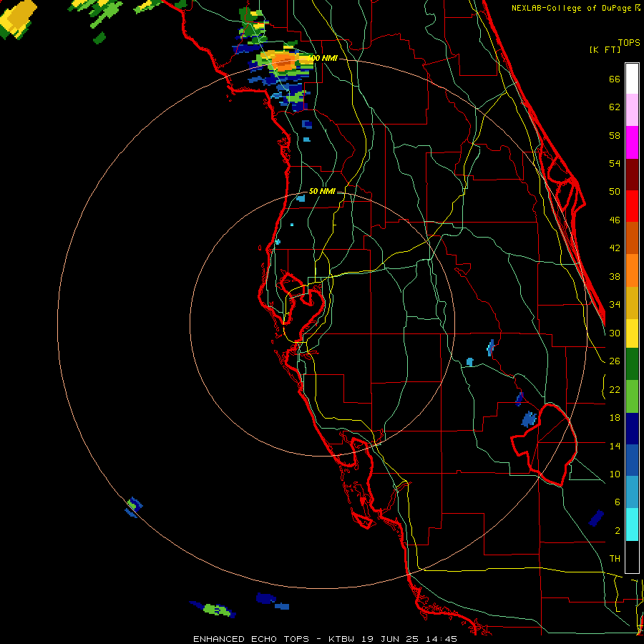
Task: Pick the magenta 58 kft legend swatch
Action: click(x=632, y=142)
